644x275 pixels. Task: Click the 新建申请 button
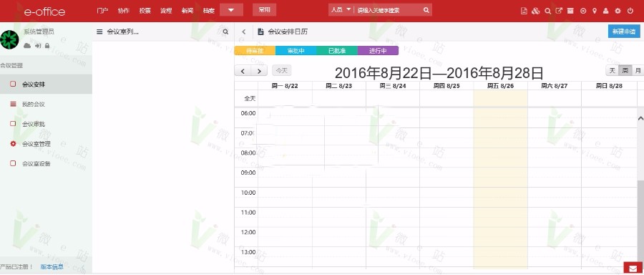coord(623,32)
